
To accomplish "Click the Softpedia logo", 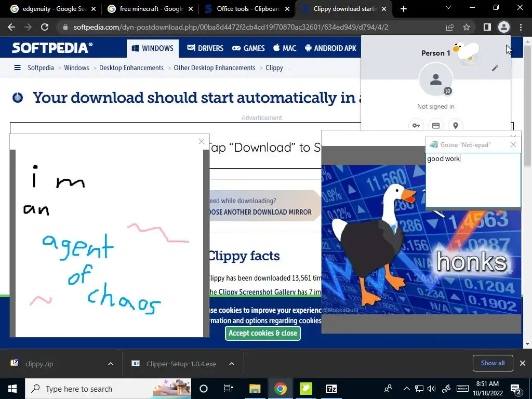I will coord(52,48).
